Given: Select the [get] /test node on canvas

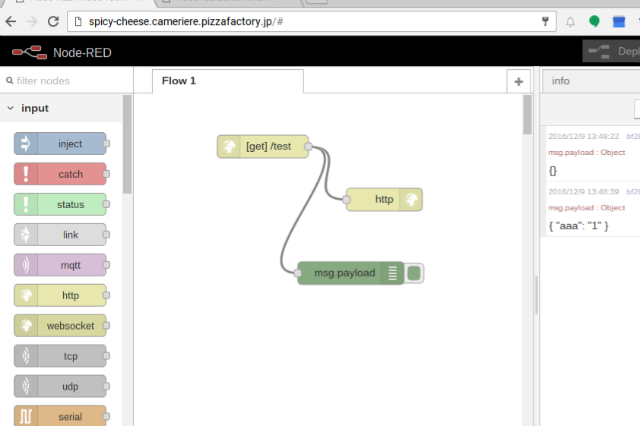Looking at the screenshot, I should pyautogui.click(x=263, y=147).
